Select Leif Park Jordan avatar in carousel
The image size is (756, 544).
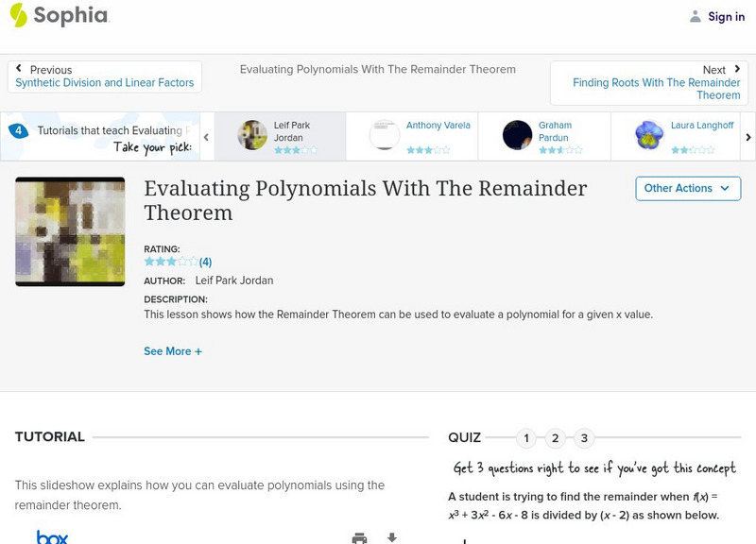point(252,135)
